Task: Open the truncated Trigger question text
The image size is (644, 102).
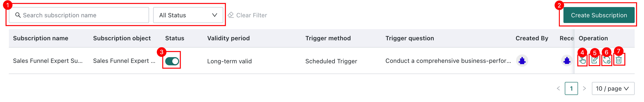Action: click(x=448, y=61)
